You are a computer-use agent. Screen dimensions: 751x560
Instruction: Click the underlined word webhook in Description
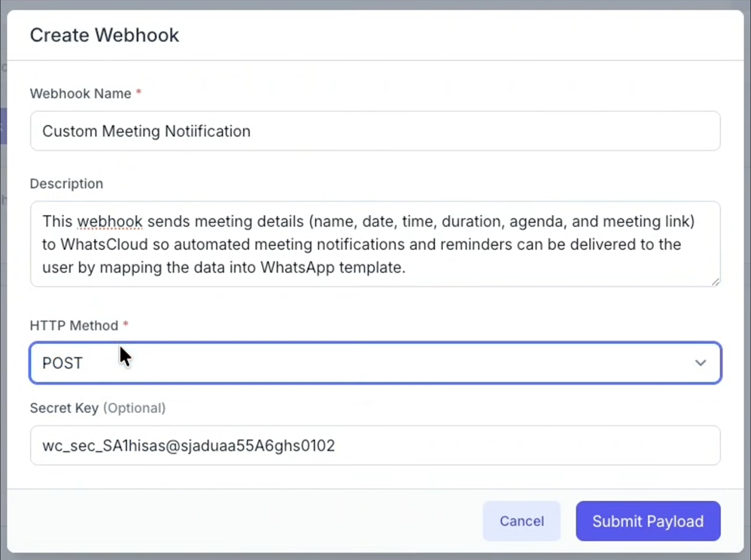[109, 221]
